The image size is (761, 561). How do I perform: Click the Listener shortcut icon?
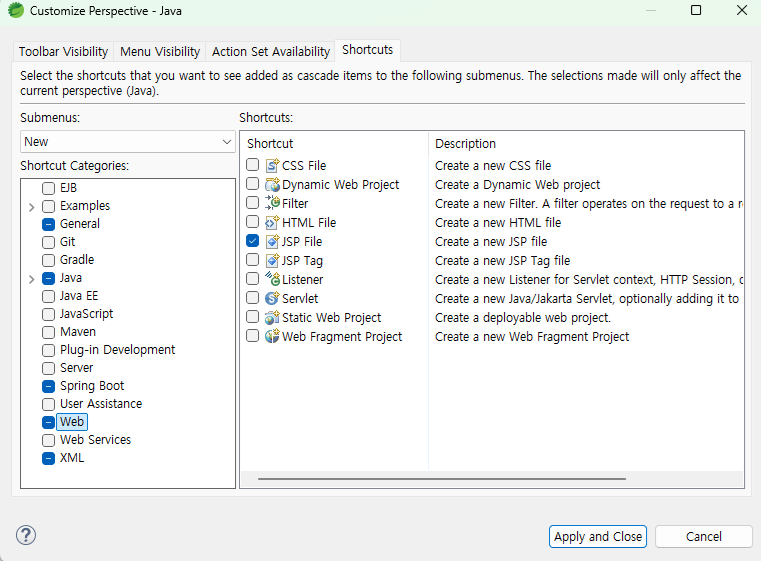[x=273, y=279]
